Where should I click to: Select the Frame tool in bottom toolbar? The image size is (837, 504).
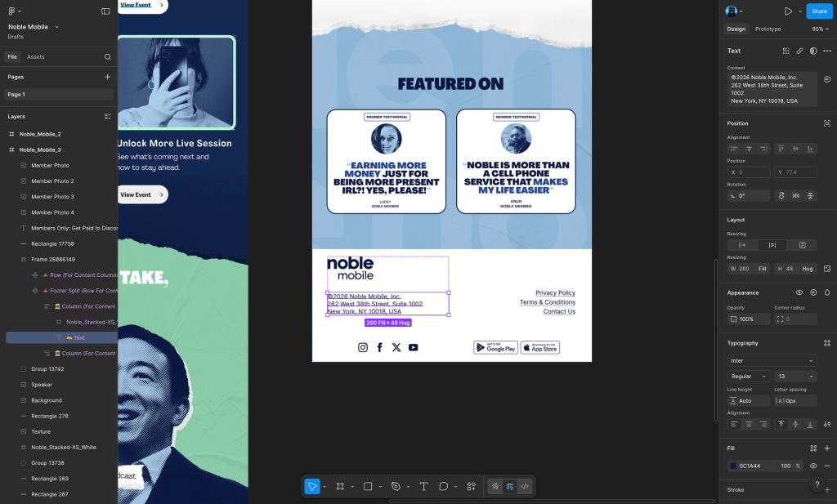340,486
